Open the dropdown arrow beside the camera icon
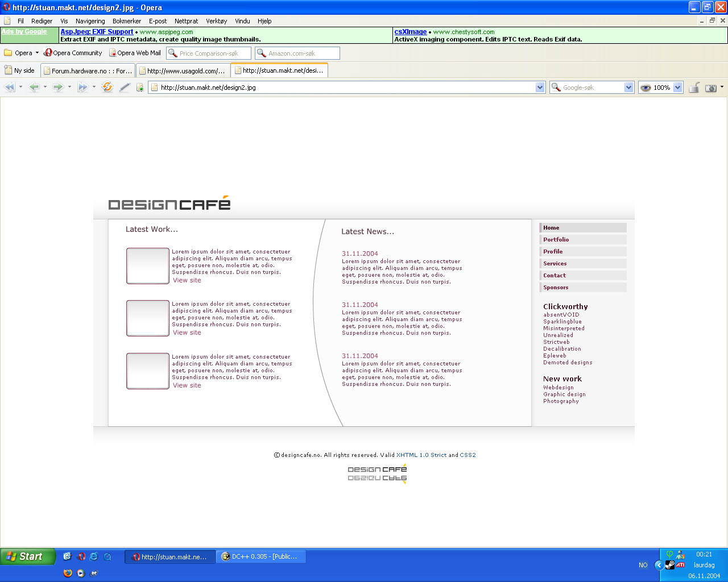 click(722, 88)
